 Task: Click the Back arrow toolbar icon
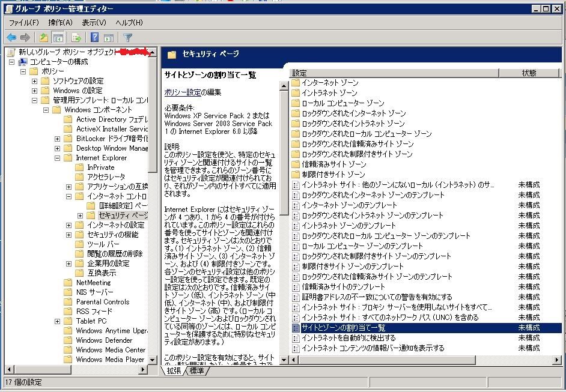coord(11,37)
